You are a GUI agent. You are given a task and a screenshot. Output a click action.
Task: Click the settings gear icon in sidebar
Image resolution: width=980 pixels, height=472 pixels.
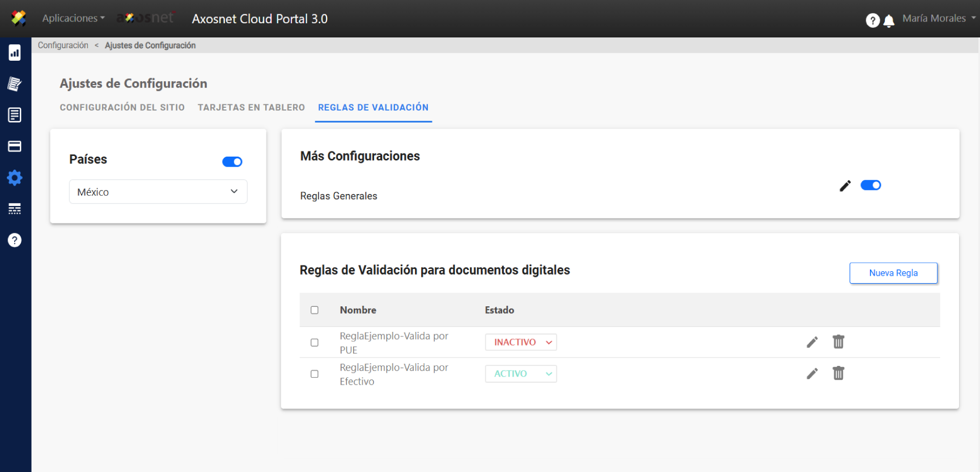coord(15,178)
